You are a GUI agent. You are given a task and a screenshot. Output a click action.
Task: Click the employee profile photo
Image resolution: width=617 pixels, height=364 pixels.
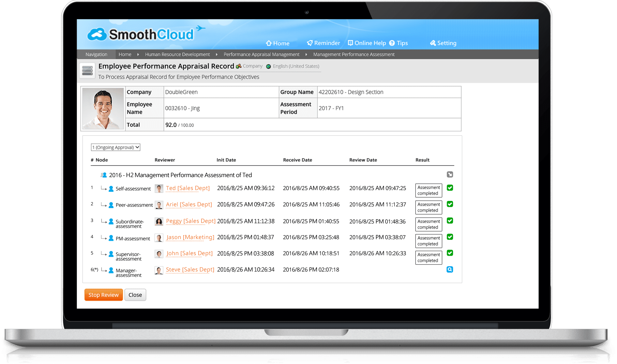click(x=103, y=109)
